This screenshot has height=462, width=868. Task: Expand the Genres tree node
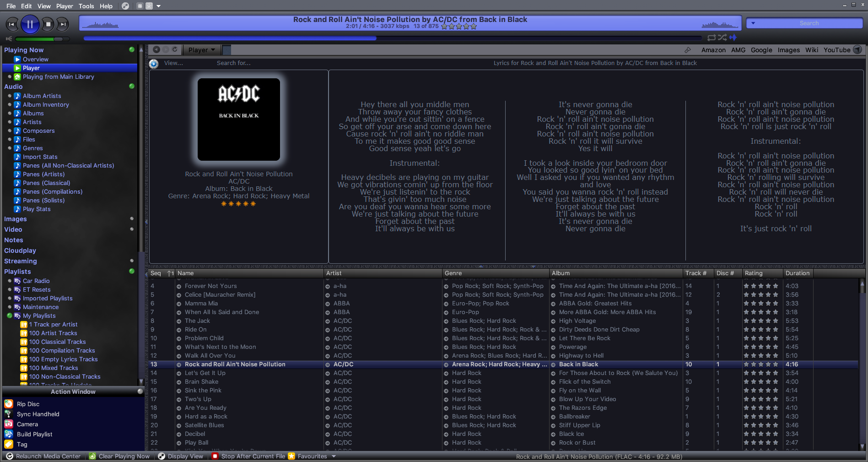[x=10, y=148]
